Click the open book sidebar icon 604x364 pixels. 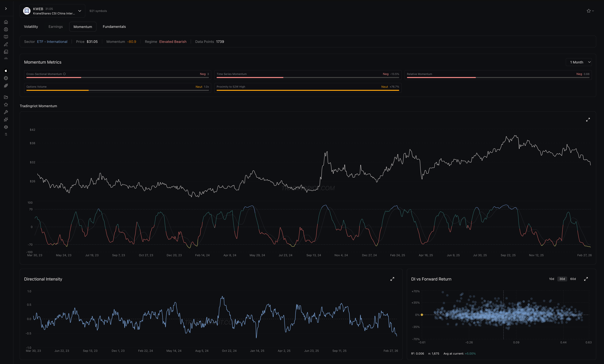pyautogui.click(x=6, y=37)
